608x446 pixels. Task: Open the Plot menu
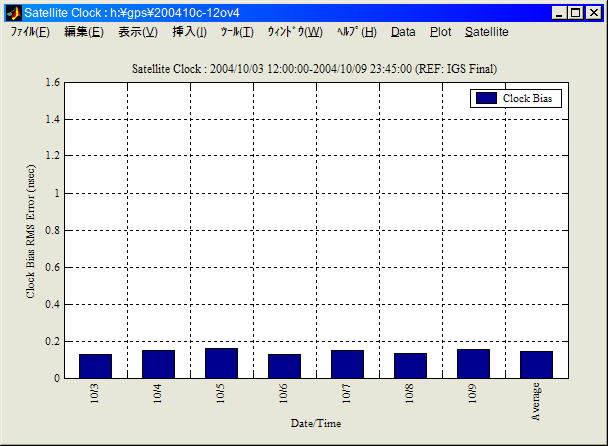click(440, 32)
